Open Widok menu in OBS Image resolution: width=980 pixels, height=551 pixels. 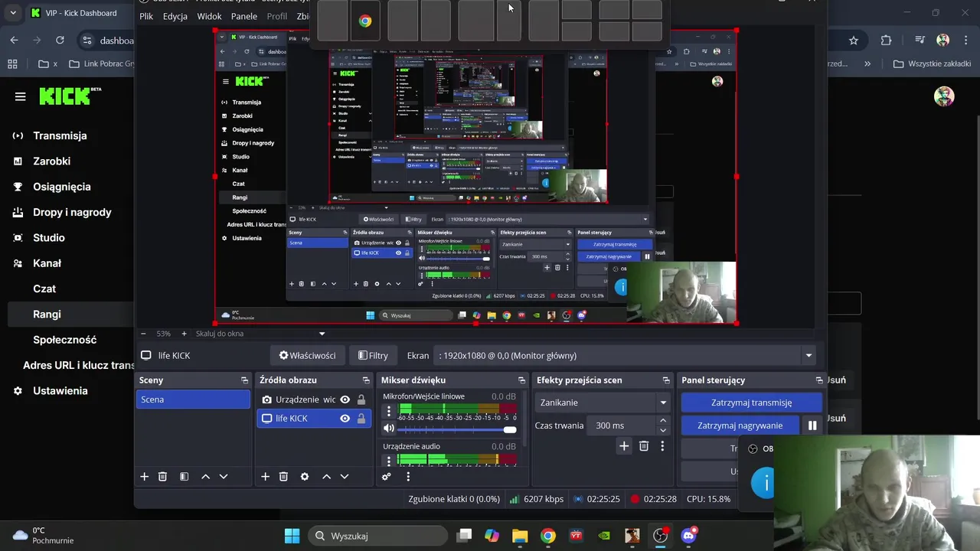[209, 16]
